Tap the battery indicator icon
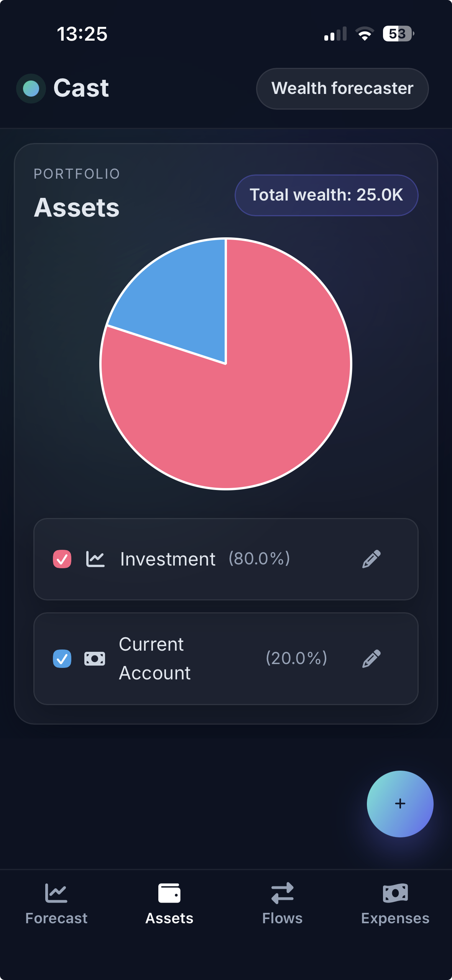Screen dimensions: 452x980 [x=398, y=34]
